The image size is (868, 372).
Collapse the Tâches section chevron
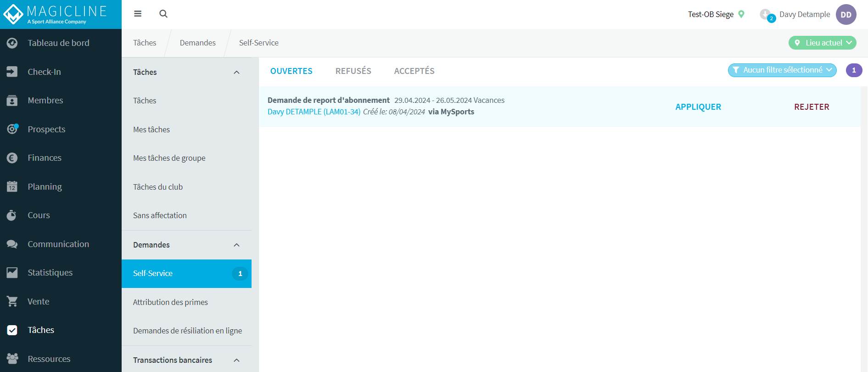236,73
